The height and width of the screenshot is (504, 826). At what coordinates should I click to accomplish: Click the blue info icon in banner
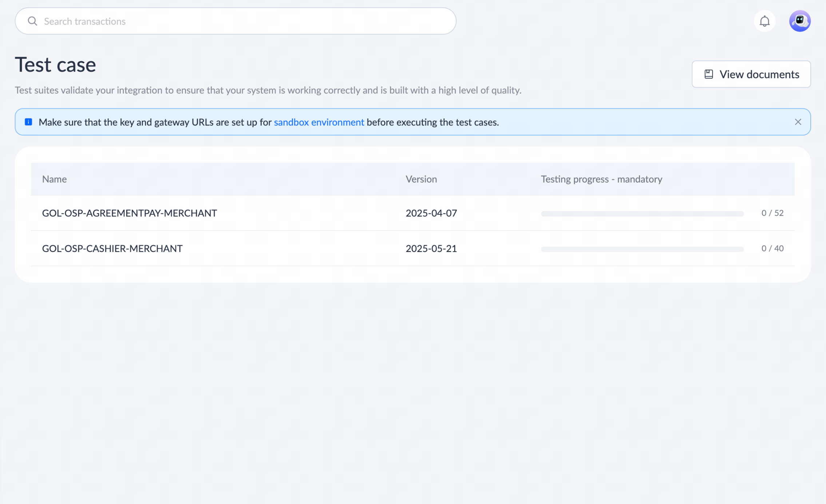click(28, 122)
